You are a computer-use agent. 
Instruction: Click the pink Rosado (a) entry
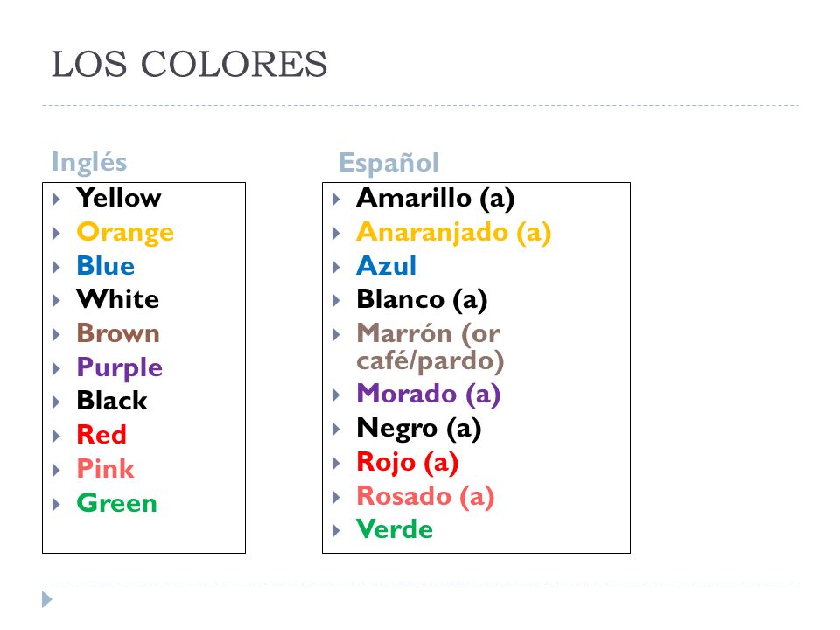pyautogui.click(x=425, y=496)
